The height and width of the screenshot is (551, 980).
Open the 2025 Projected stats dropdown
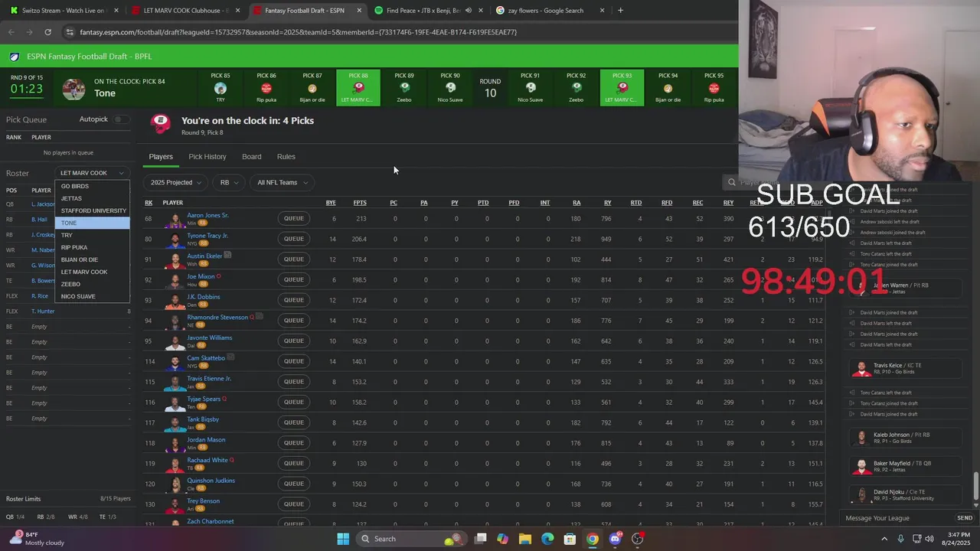(x=176, y=182)
